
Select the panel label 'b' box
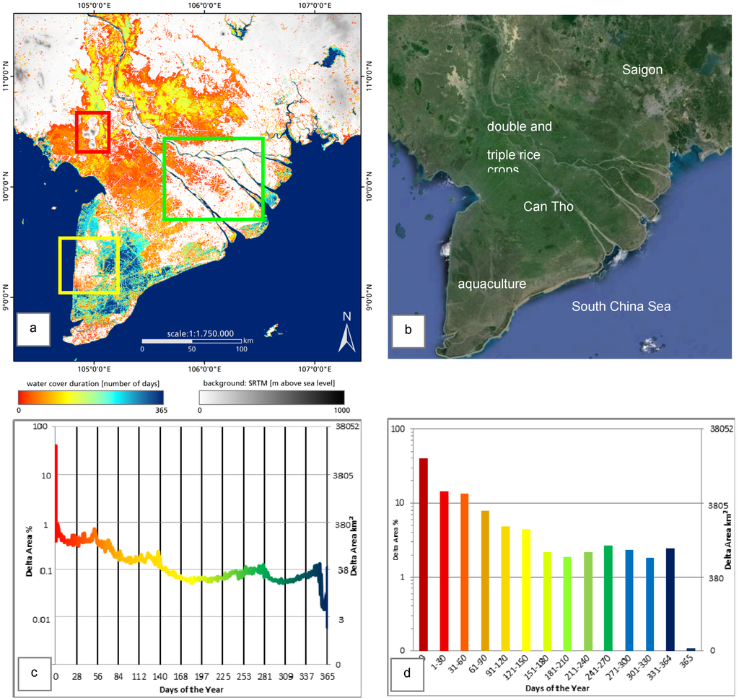pyautogui.click(x=408, y=331)
